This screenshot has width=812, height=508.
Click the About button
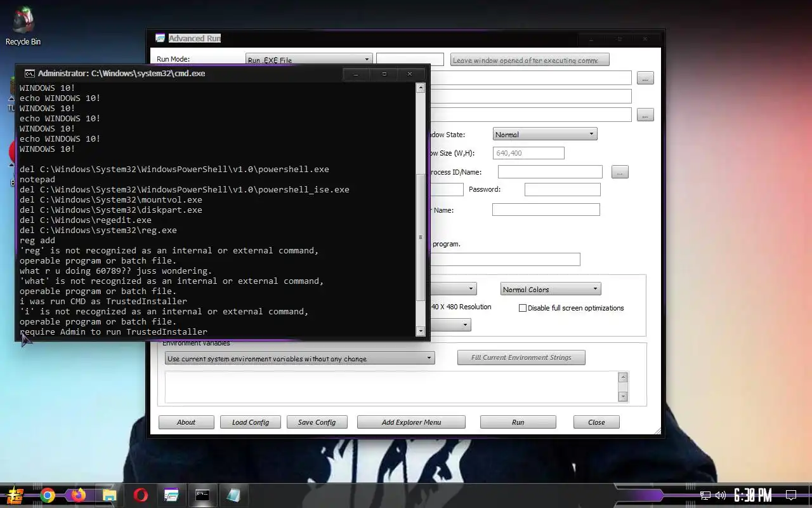tap(187, 422)
